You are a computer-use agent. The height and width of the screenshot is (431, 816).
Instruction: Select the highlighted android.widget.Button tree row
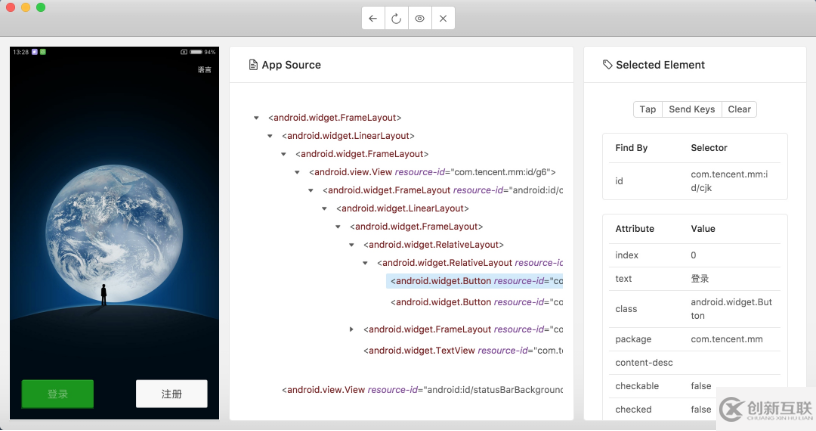click(x=475, y=281)
